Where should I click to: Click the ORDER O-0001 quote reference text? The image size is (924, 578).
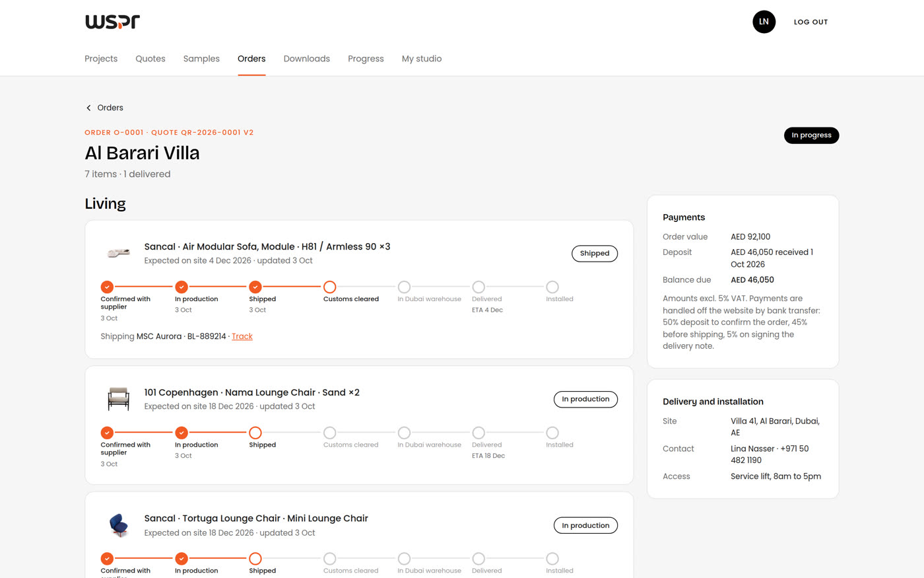tap(169, 133)
